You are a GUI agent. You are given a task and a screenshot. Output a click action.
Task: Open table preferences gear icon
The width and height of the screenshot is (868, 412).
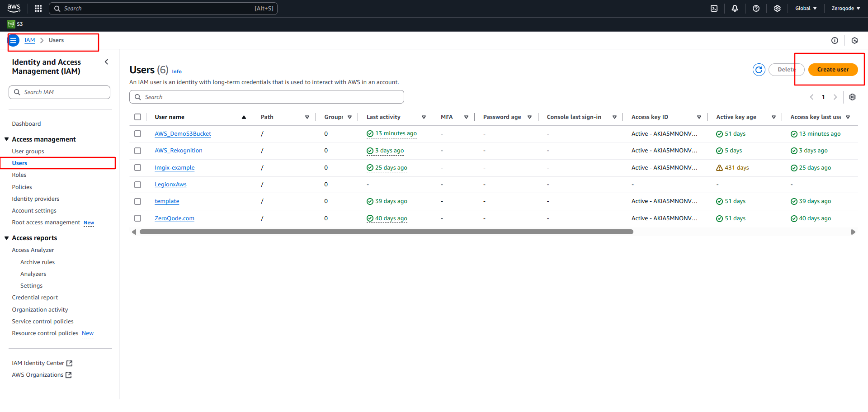point(852,97)
